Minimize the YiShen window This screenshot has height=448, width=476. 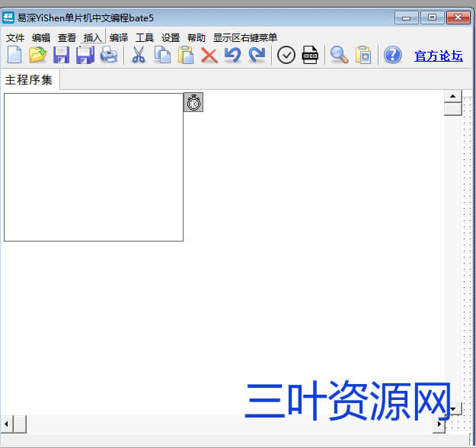point(407,18)
